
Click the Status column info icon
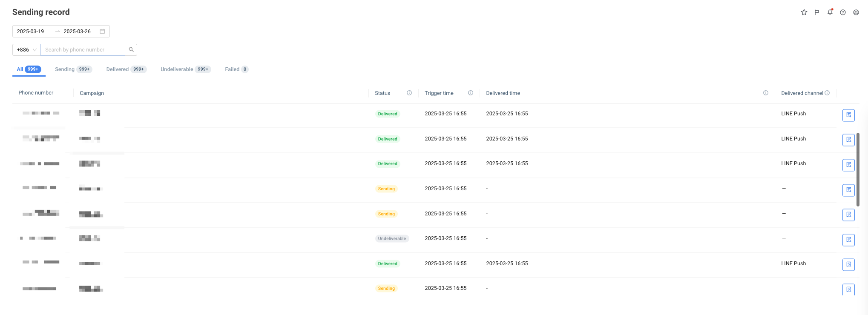pyautogui.click(x=409, y=93)
